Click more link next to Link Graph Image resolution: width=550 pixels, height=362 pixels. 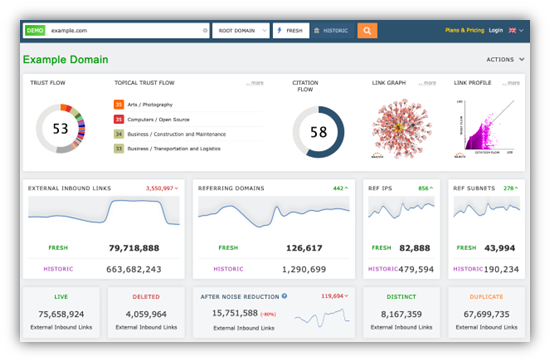[x=427, y=83]
